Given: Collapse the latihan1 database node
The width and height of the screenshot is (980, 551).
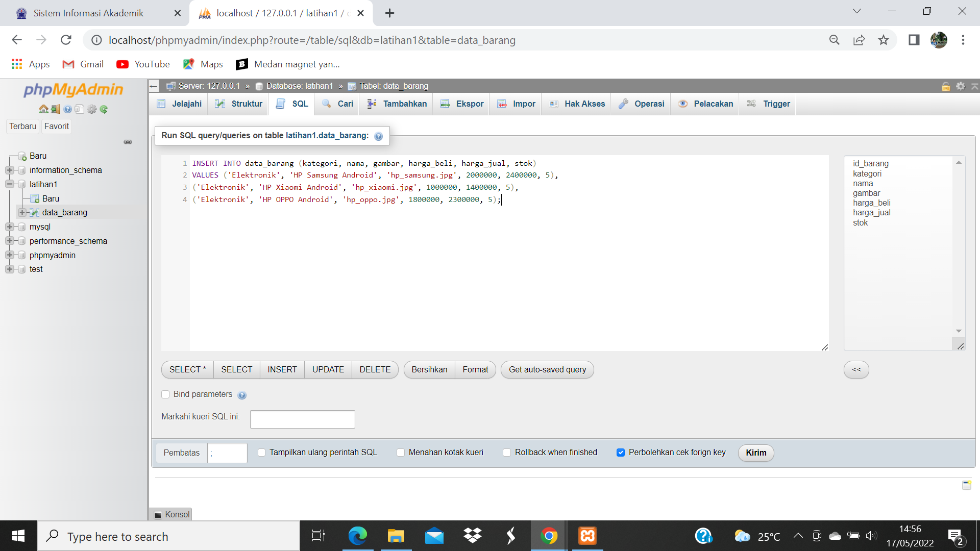Looking at the screenshot, I should pos(10,184).
